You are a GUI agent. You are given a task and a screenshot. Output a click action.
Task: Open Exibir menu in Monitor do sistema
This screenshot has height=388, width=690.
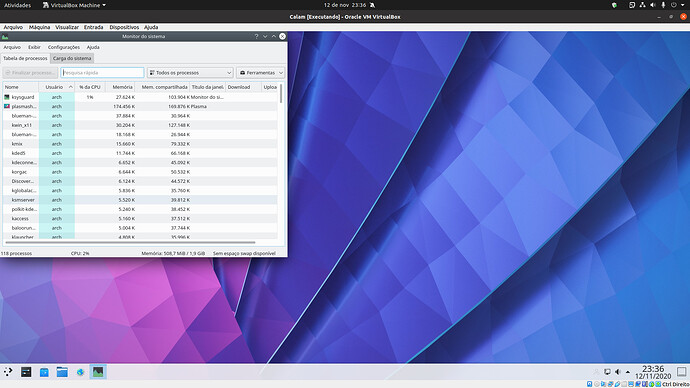(x=34, y=47)
